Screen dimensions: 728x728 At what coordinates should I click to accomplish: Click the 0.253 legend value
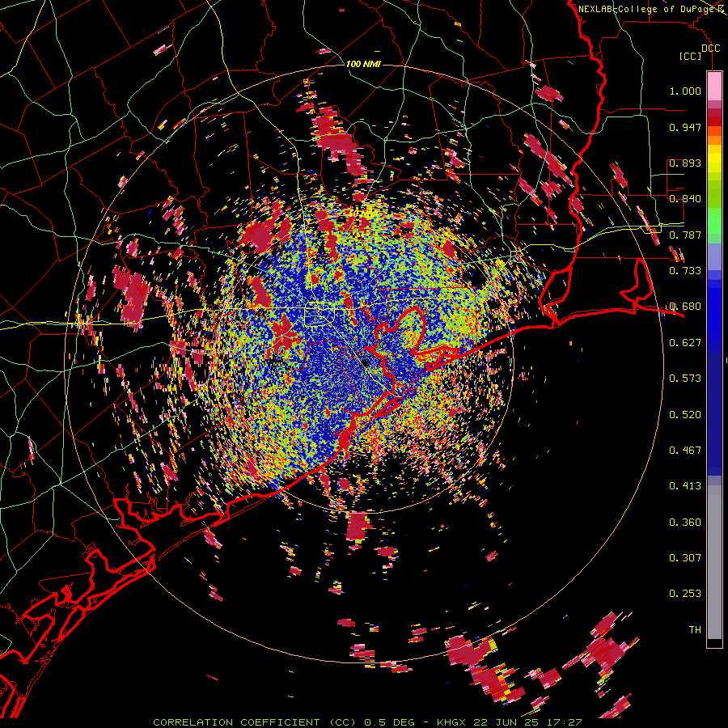685,594
